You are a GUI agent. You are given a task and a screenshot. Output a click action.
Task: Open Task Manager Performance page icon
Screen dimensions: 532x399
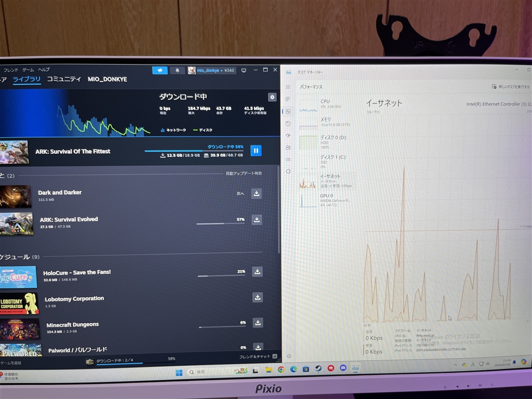point(288,111)
